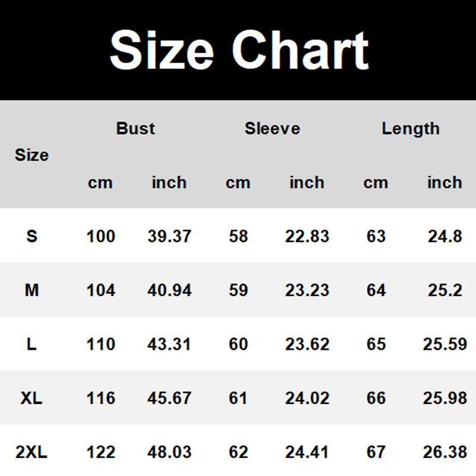Click the 61 sleeve cm value
This screenshot has height=476, width=476.
(238, 398)
